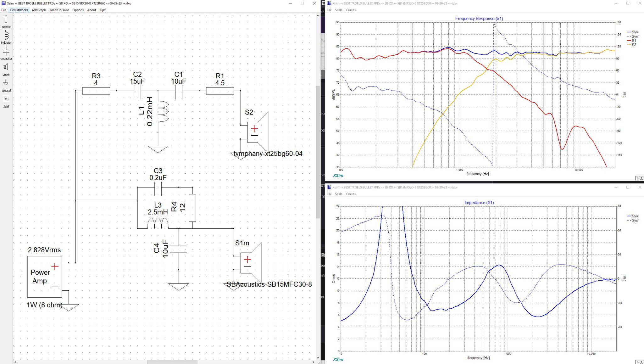Select resistor R4 12 in schematic
This screenshot has height=364, width=644.
point(192,208)
